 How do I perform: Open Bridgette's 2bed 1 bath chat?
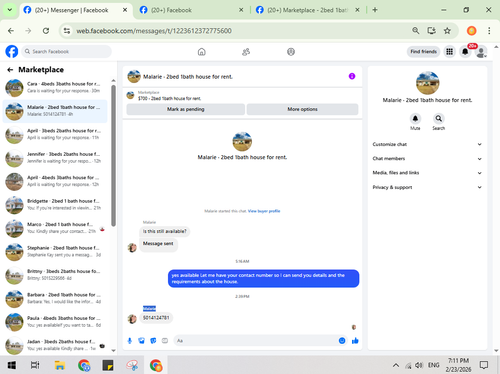(55, 205)
